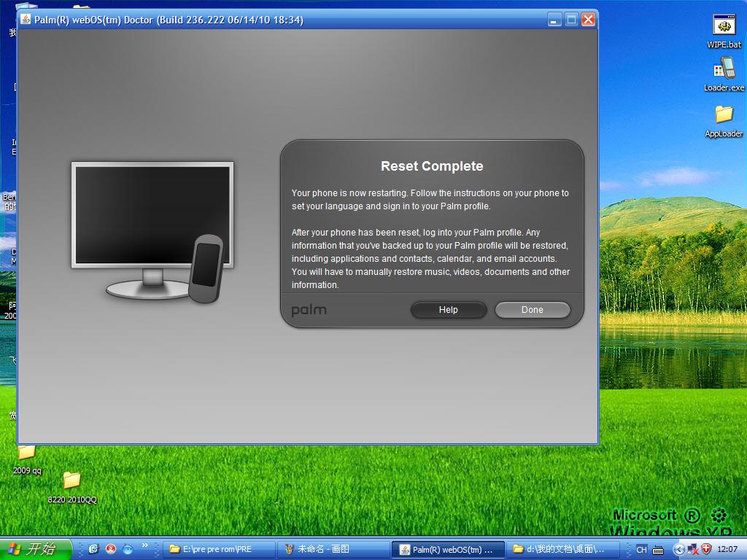This screenshot has width=747, height=560.
Task: Click the red security shield tray icon
Action: point(705,549)
